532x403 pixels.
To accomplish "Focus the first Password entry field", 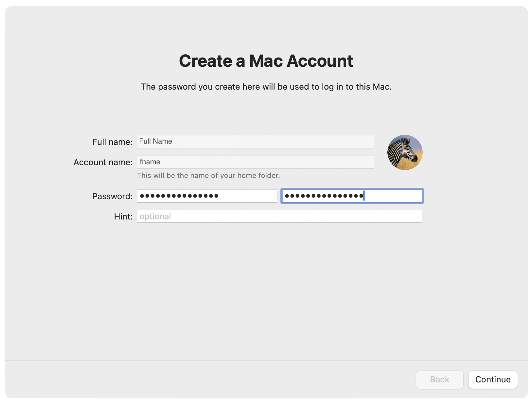I will [207, 196].
